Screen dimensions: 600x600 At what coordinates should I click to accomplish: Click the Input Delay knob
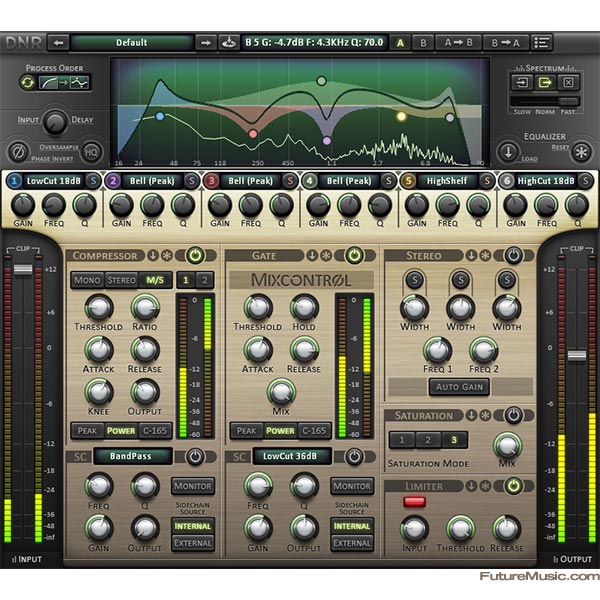[55, 122]
